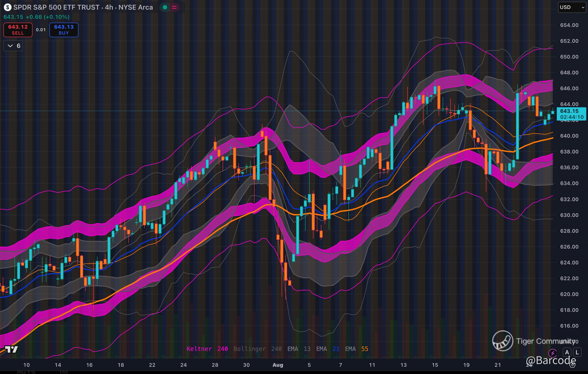Click the purple lightning bolt icon

point(553,353)
